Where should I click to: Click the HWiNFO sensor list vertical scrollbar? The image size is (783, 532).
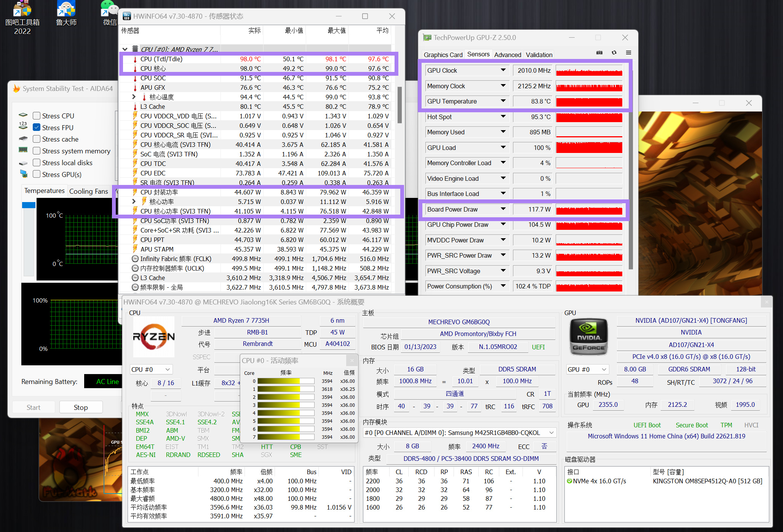click(399, 106)
